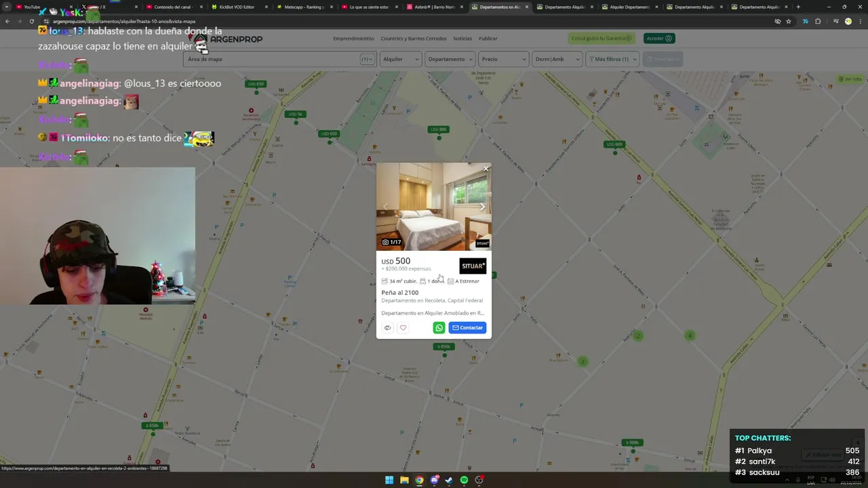This screenshot has width=868, height=488.
Task: Open Countries y Barrios Cerrados menu
Action: point(414,39)
